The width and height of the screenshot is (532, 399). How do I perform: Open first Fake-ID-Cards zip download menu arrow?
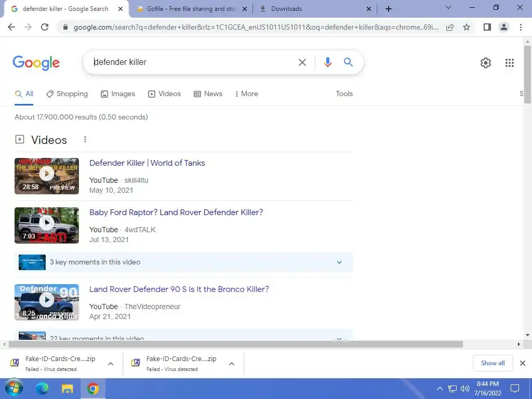tap(111, 364)
